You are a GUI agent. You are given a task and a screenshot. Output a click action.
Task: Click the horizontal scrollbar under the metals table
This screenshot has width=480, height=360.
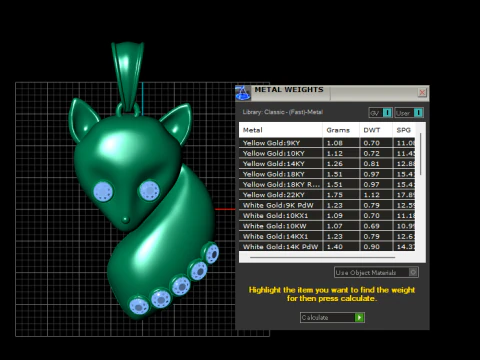[322, 257]
